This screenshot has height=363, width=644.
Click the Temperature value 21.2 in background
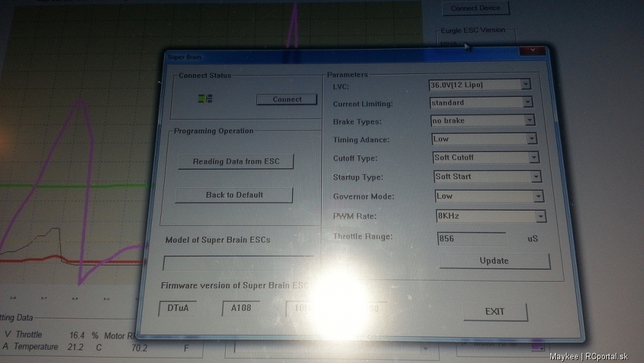pos(75,347)
